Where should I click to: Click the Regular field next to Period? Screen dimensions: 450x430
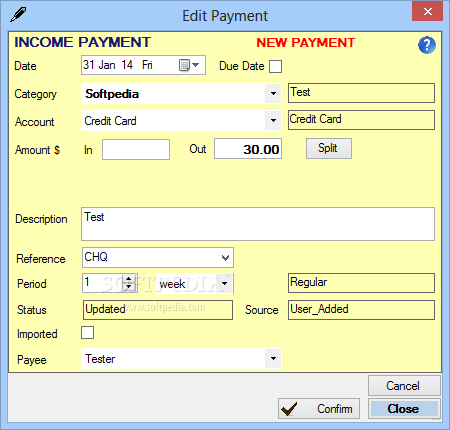tap(361, 283)
